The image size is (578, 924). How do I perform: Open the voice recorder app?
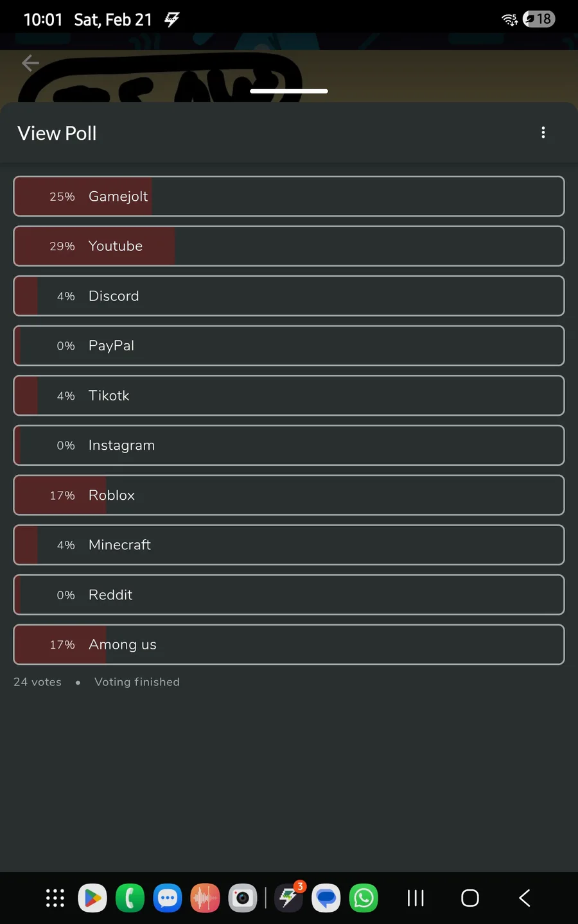[205, 898]
